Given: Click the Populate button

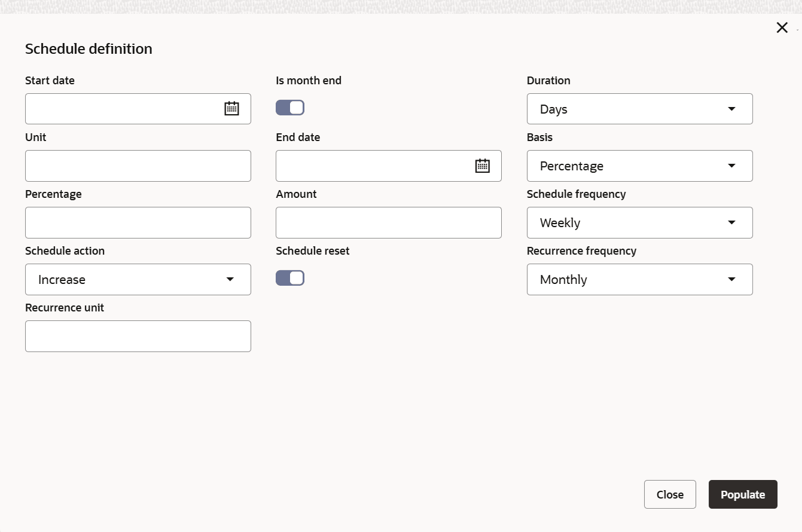Looking at the screenshot, I should point(742,494).
